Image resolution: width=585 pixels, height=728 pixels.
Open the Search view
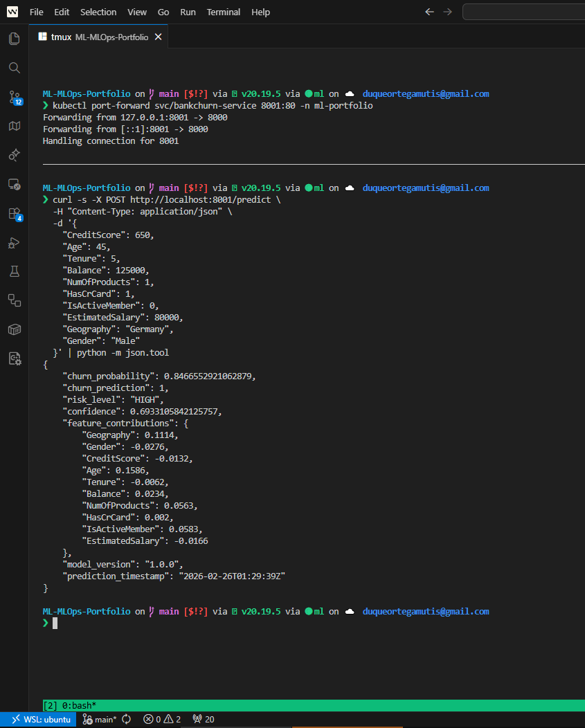click(x=14, y=68)
